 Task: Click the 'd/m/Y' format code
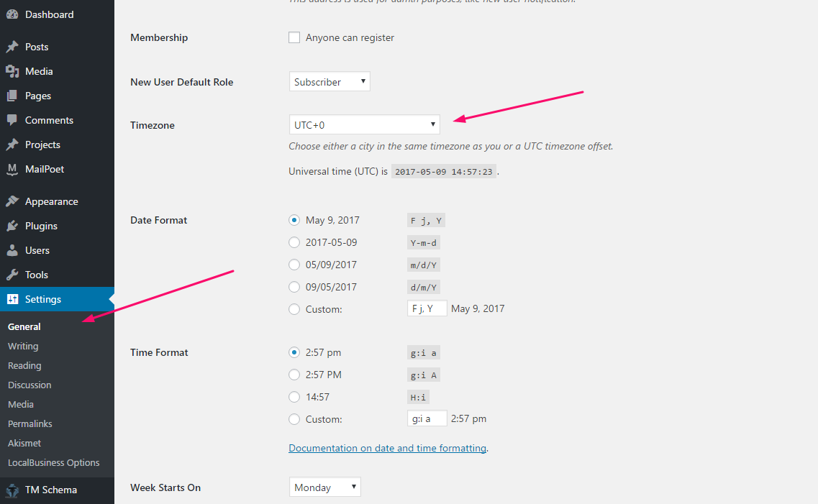point(424,287)
